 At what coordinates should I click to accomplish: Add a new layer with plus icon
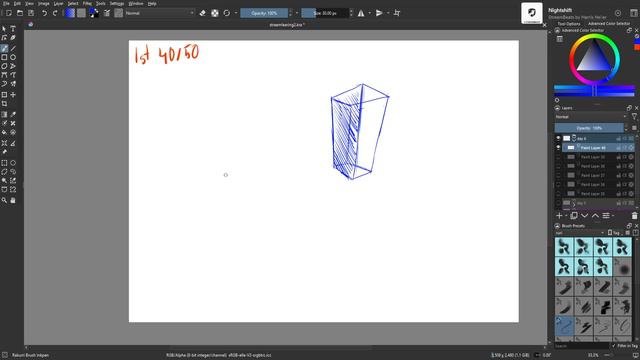[x=559, y=216]
